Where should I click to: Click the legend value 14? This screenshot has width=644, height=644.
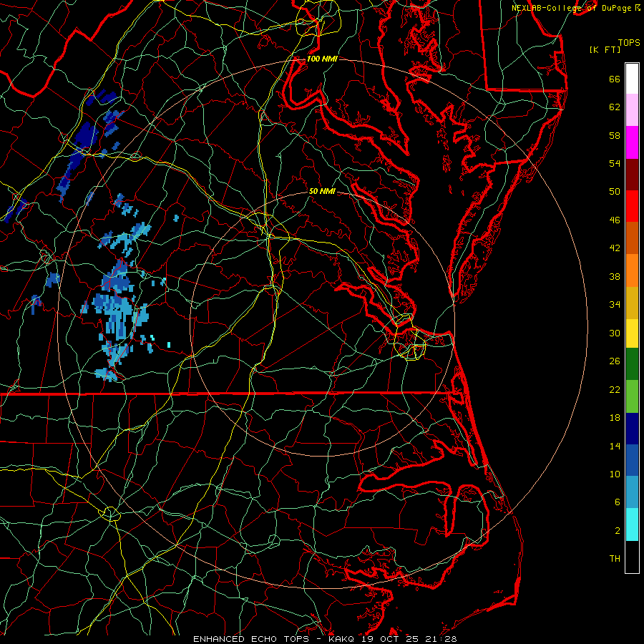click(615, 446)
